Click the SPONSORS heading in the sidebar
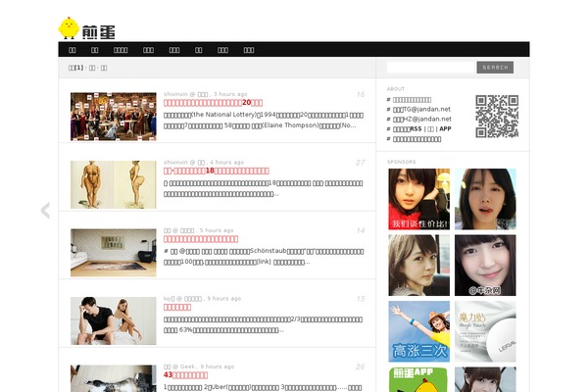The width and height of the screenshot is (588, 392). [401, 162]
